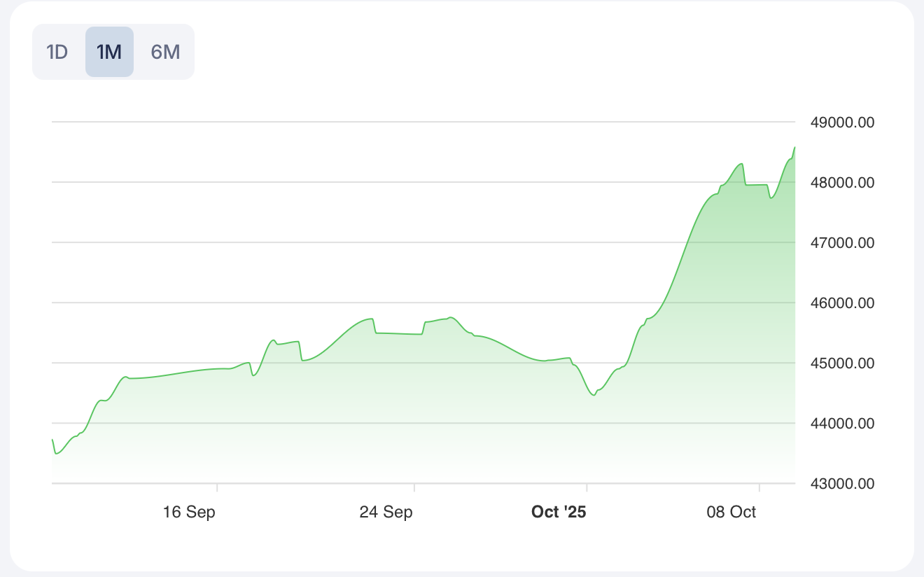924x577 pixels.
Task: Click the x-axis tick mark above 16 Sep
Action: (x=217, y=487)
